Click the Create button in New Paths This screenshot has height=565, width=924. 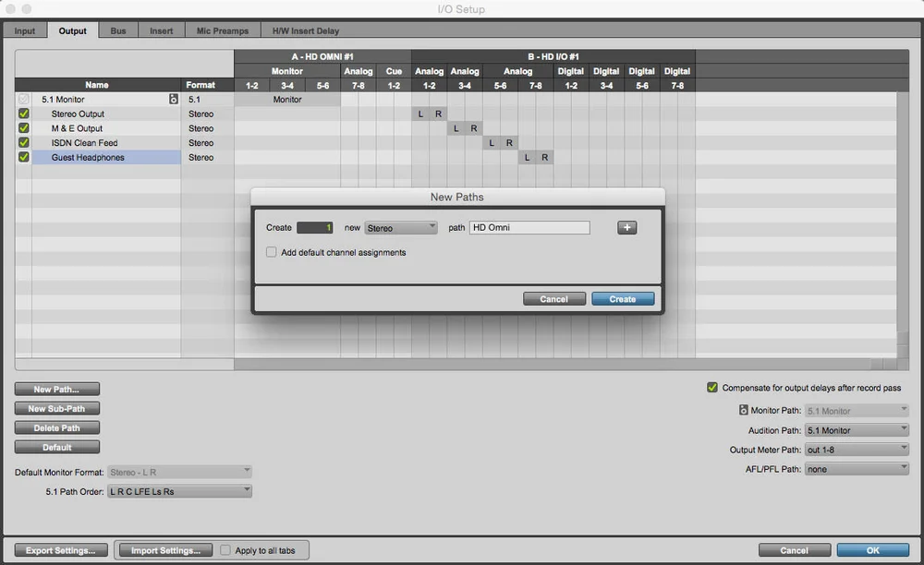623,298
